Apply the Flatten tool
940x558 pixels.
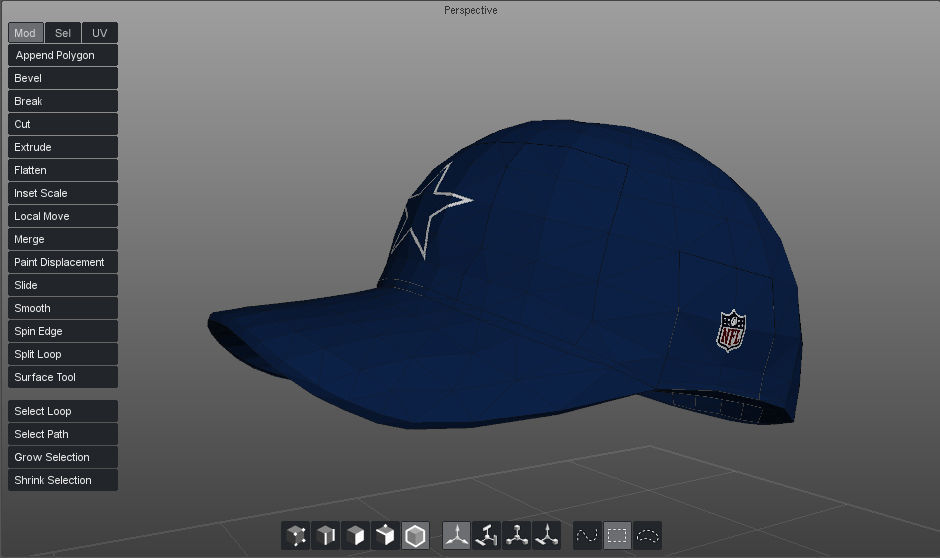pos(63,170)
